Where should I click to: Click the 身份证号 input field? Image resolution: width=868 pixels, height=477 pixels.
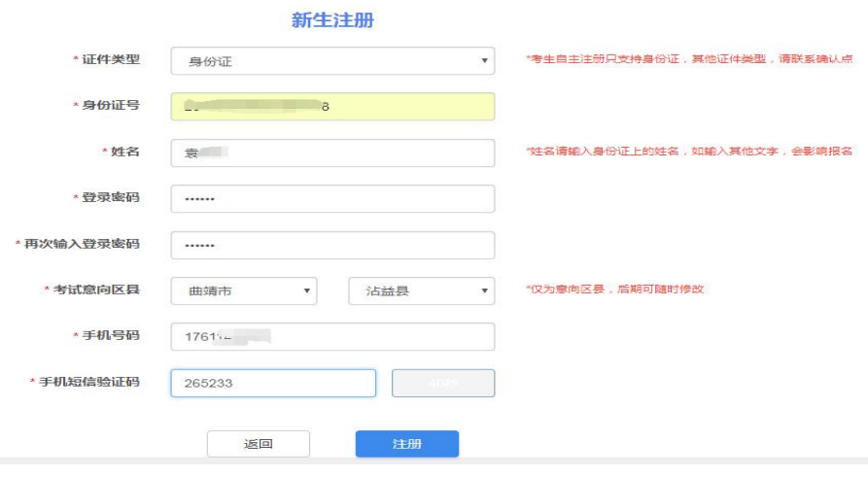pos(331,107)
